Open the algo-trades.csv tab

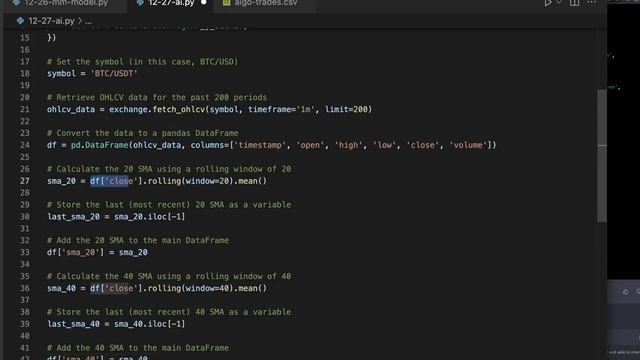(x=266, y=3)
